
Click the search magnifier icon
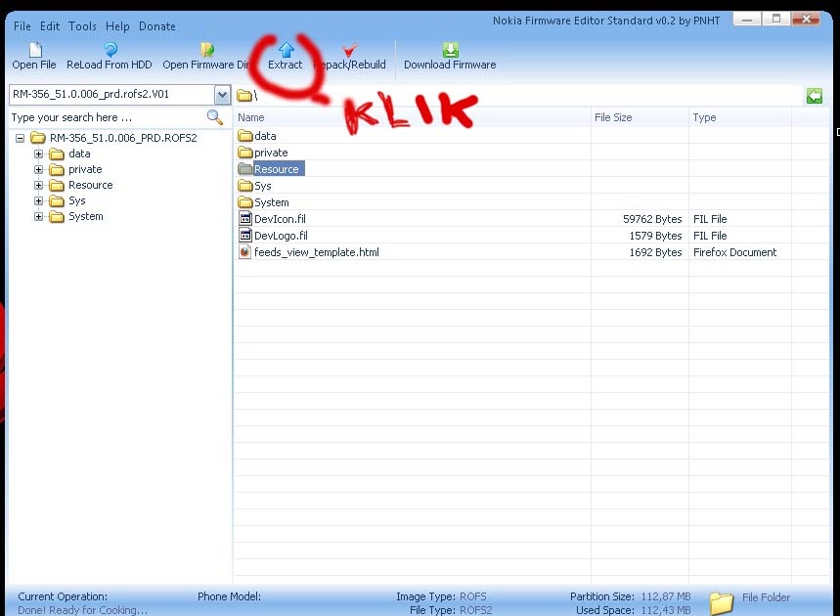click(215, 116)
